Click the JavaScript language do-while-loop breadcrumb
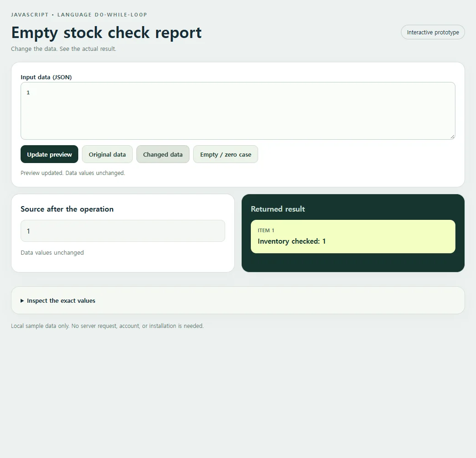The image size is (476, 458). pos(79,15)
